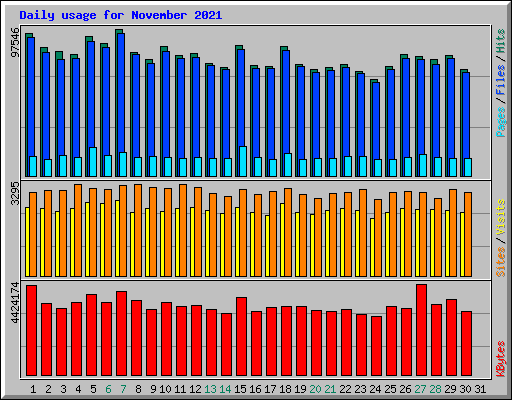Click the Files legend label
Screen dimensions: 512x400
[x=501, y=80]
